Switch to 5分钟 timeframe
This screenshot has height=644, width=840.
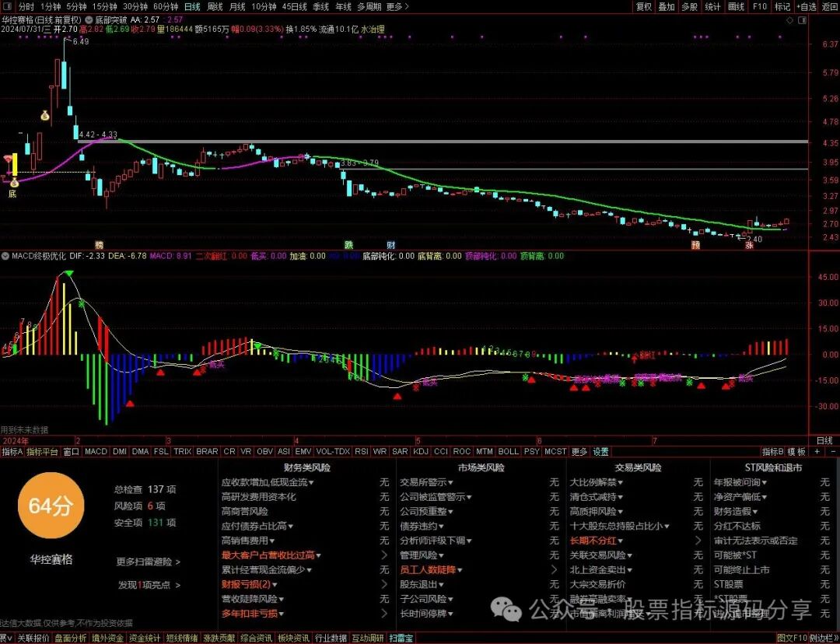76,6
